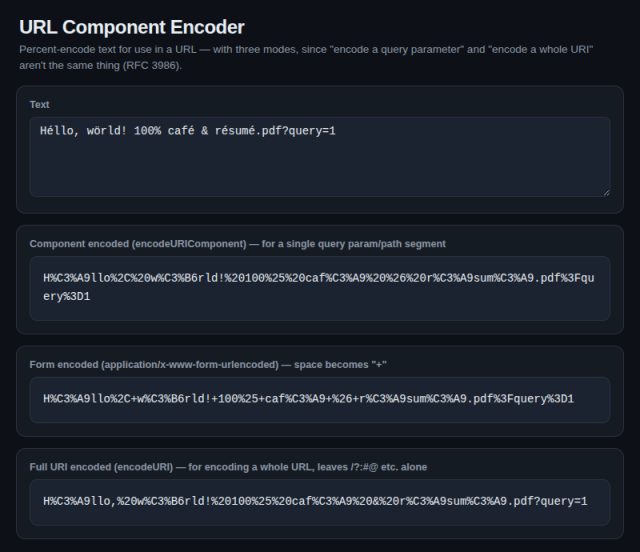The height and width of the screenshot is (552, 640).
Task: Click the Full URI encoded output string
Action: pos(315,501)
